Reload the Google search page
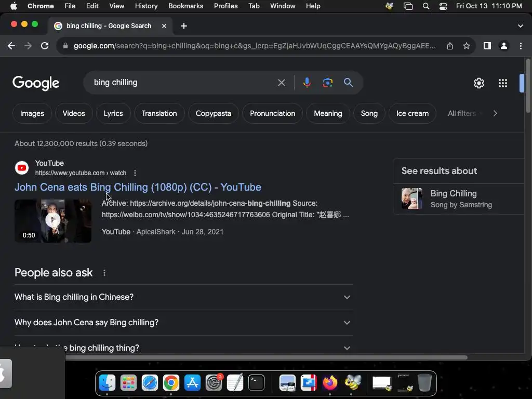Viewport: 532px width, 399px height. pyautogui.click(x=45, y=46)
